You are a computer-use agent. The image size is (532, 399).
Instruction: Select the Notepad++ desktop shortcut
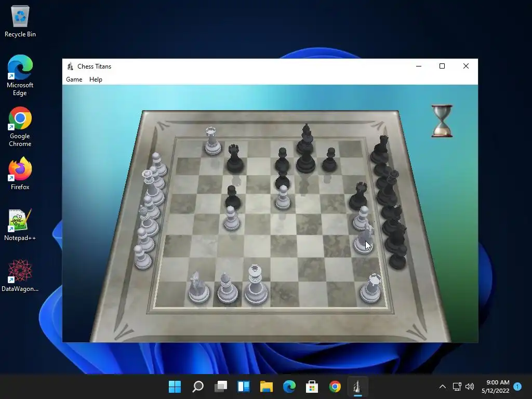click(20, 225)
